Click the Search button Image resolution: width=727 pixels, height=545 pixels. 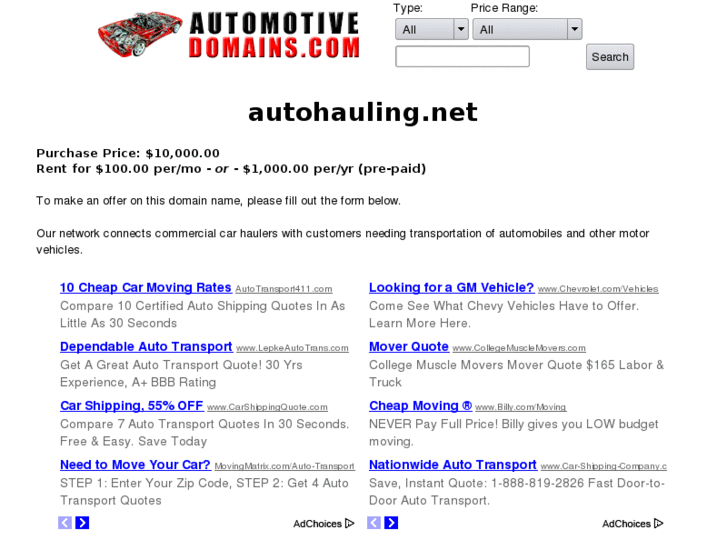coord(610,57)
